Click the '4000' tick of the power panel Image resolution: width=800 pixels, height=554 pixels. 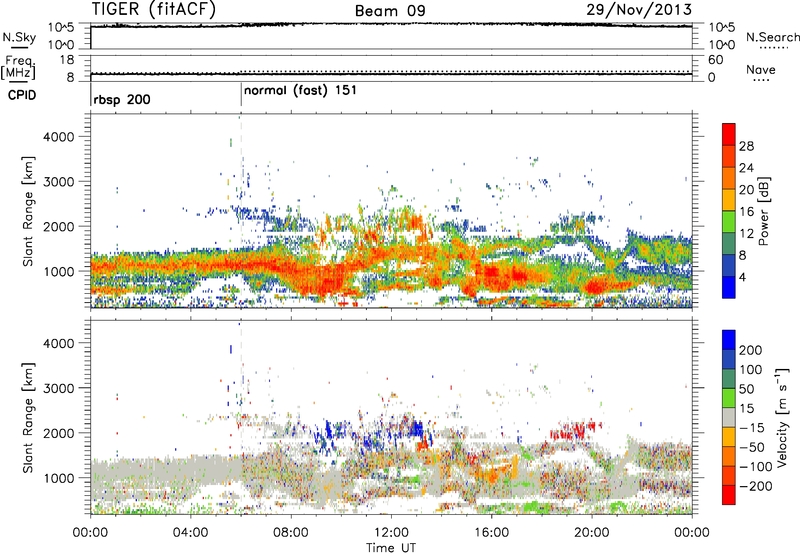click(59, 137)
